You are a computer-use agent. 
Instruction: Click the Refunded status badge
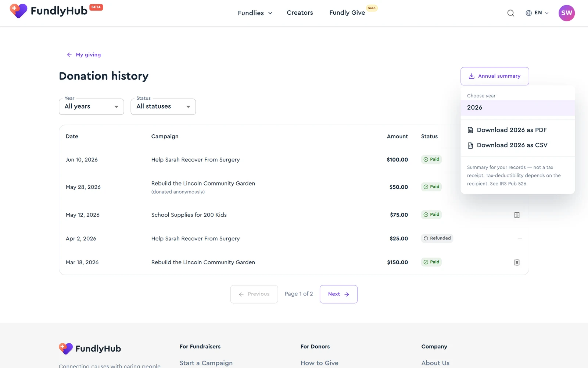click(x=437, y=238)
